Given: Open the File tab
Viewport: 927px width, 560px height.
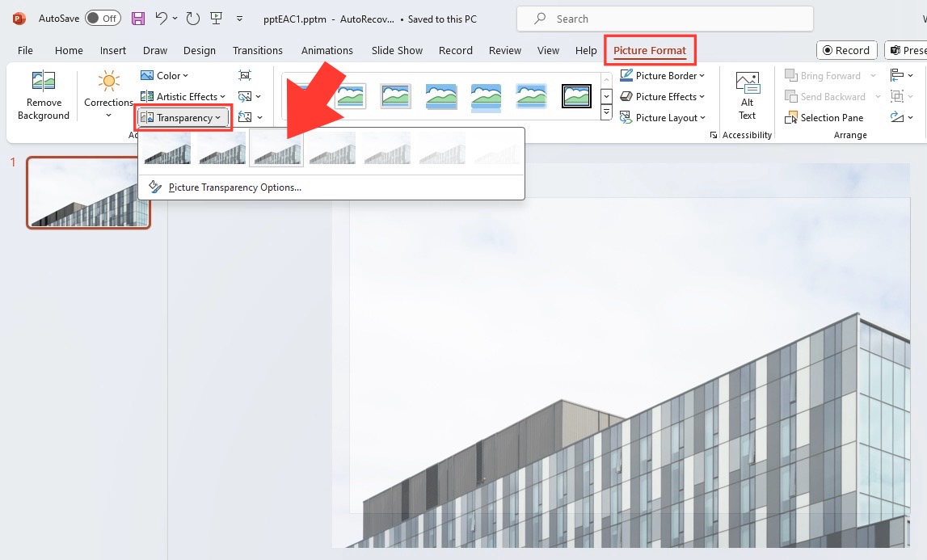Looking at the screenshot, I should coord(25,50).
